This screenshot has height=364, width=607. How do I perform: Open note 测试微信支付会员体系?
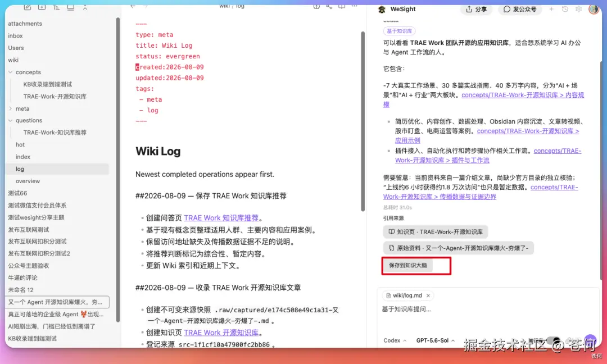click(37, 206)
